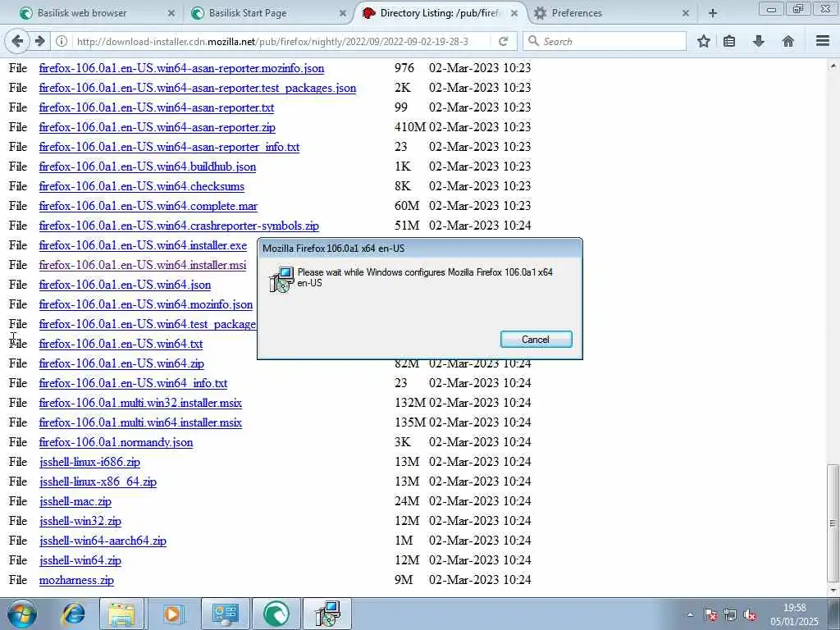Click the page vertical scrollbar thumb
The image size is (840, 630).
(833, 523)
